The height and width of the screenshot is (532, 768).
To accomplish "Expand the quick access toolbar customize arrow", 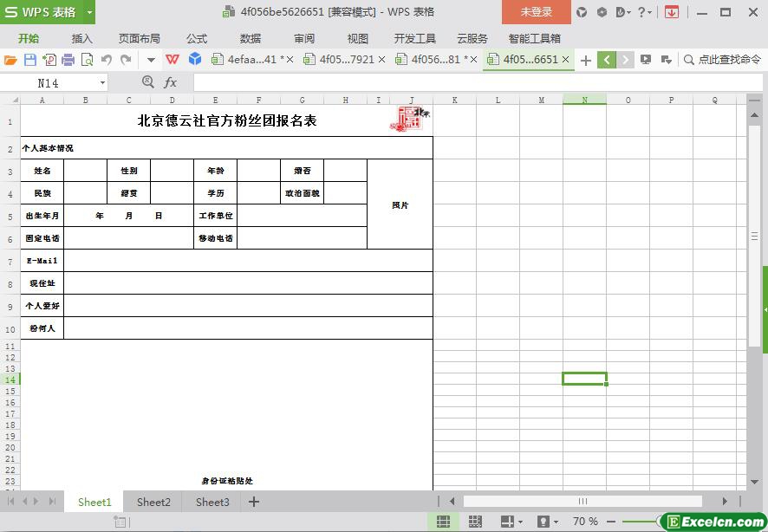I will pos(151,60).
